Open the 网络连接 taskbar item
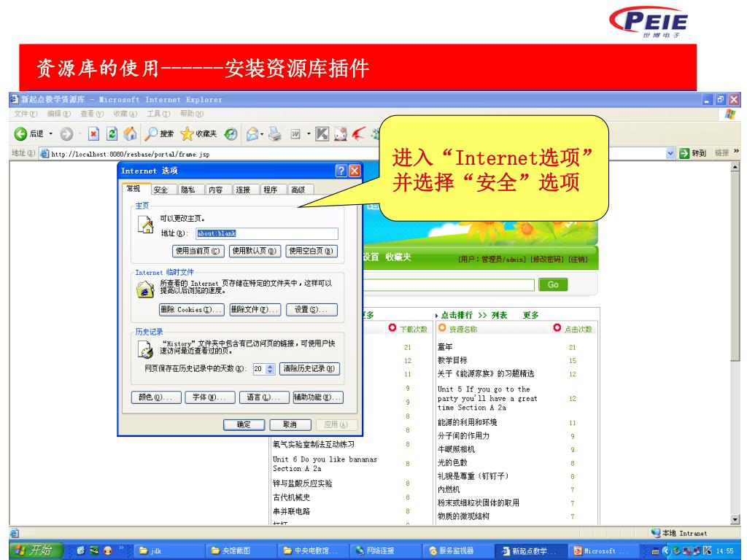Viewport: 747px width, 560px height. (x=386, y=551)
